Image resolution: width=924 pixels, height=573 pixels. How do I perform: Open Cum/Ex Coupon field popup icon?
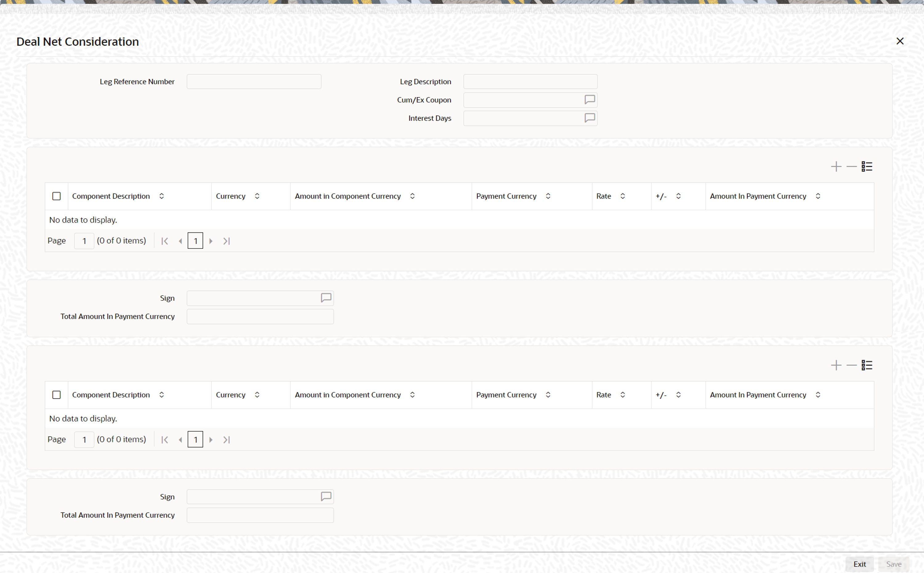pyautogui.click(x=589, y=100)
